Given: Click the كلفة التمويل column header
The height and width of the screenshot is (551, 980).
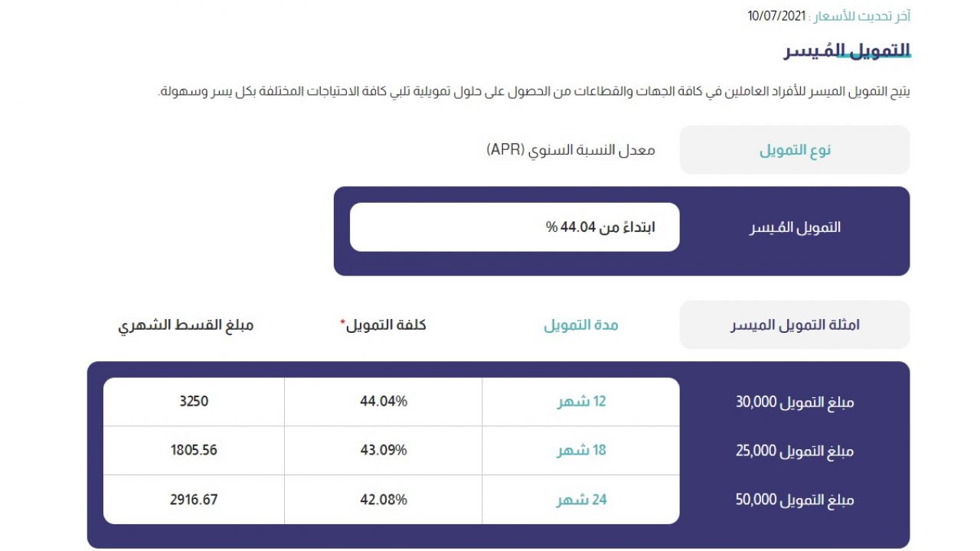Looking at the screenshot, I should coord(383,325).
